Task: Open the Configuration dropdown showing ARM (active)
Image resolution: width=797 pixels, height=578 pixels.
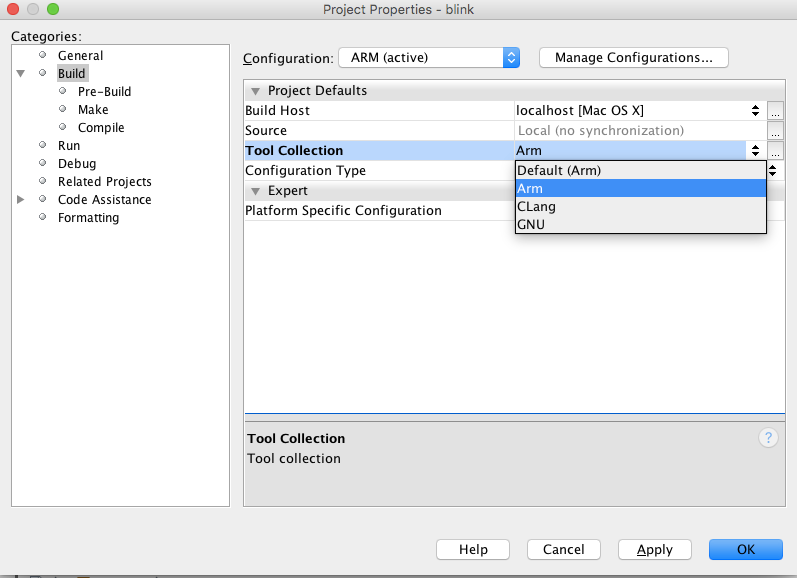Action: [429, 57]
